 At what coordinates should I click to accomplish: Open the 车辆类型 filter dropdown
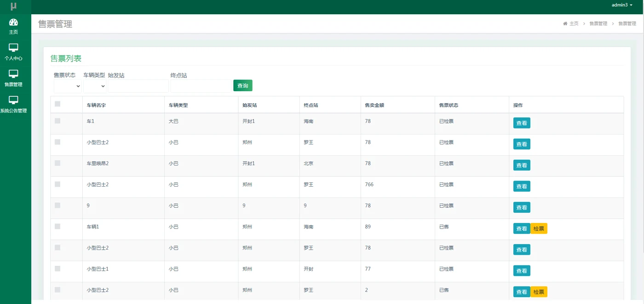click(95, 86)
